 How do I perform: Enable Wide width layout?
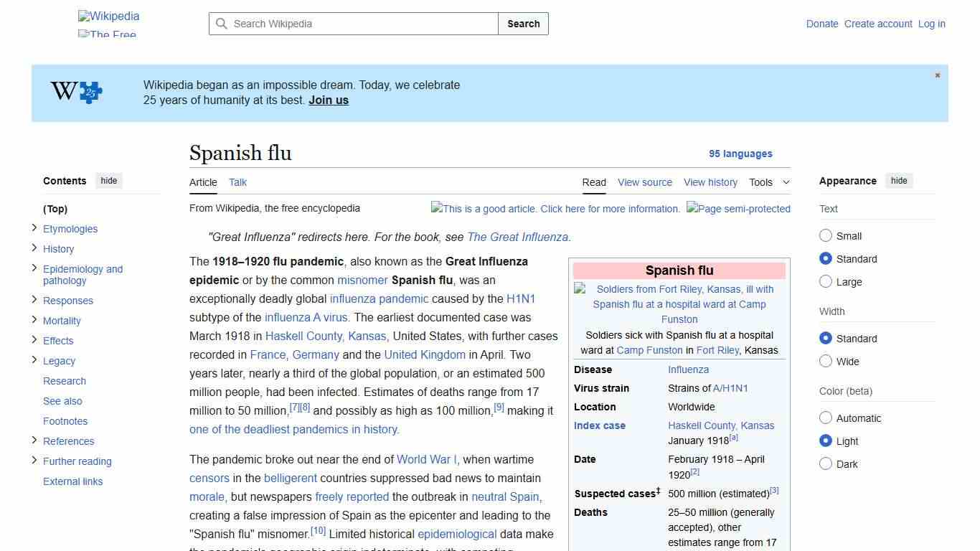click(826, 361)
